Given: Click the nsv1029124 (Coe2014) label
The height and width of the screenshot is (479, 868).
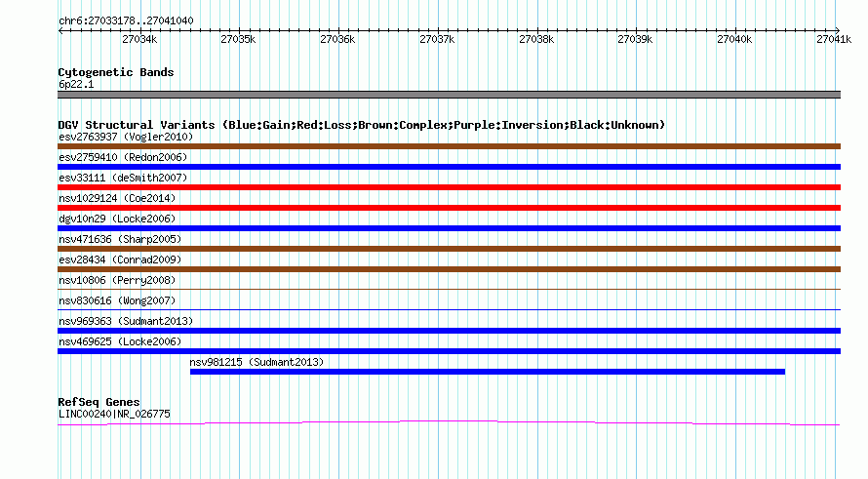Looking at the screenshot, I should tap(117, 198).
